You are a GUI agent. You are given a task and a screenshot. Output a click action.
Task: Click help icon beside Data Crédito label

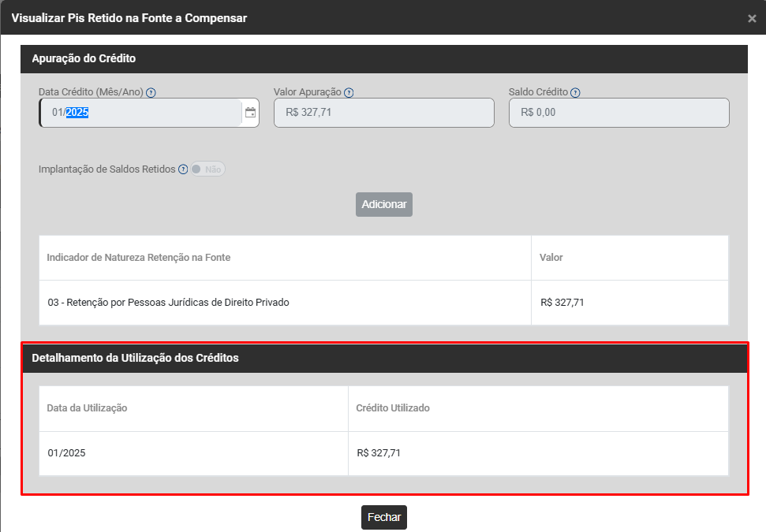[151, 92]
